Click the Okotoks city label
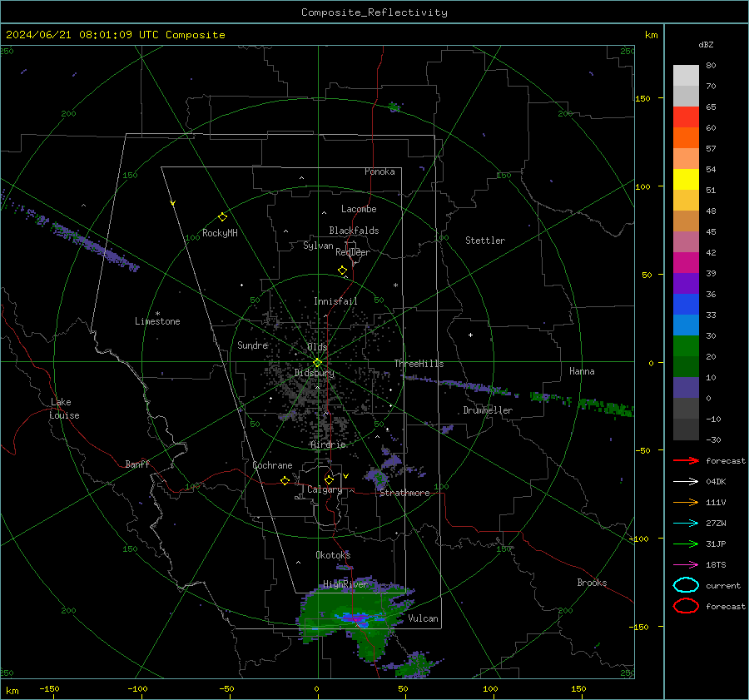749x700 pixels. (333, 555)
